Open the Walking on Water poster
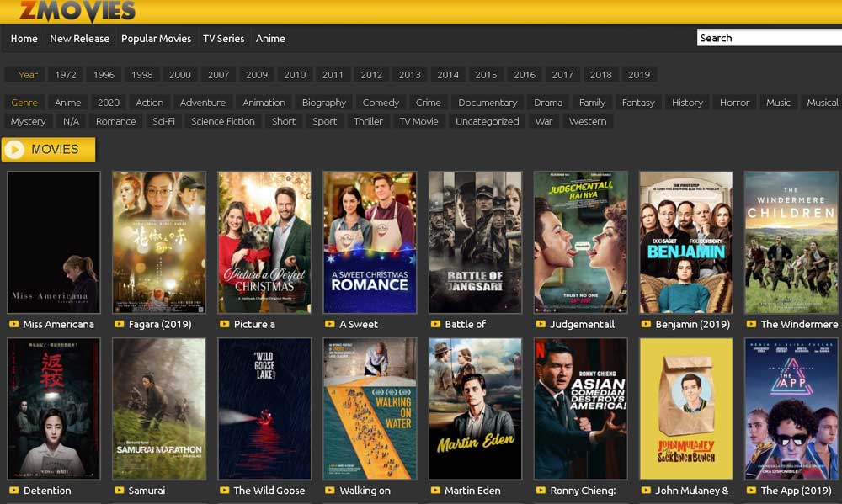 tap(370, 408)
